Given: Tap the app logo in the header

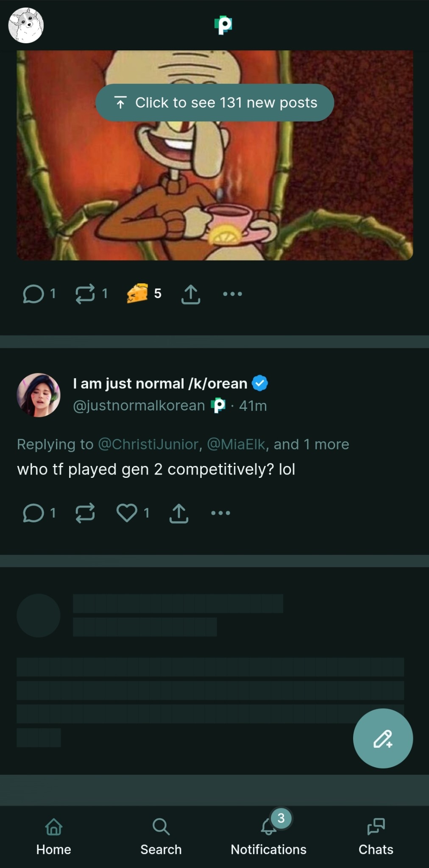Looking at the screenshot, I should click(x=223, y=25).
